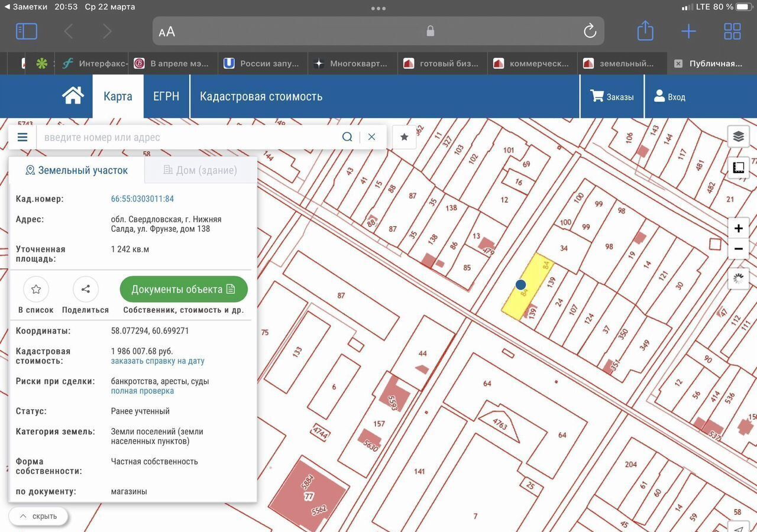Open the Safari sidebar panel
Screen dimensions: 757x532
[27, 31]
